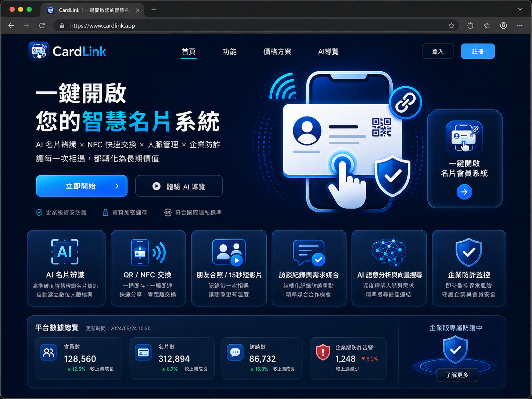Close the CardLink browser tab
Image resolution: width=532 pixels, height=399 pixels.
pos(137,10)
